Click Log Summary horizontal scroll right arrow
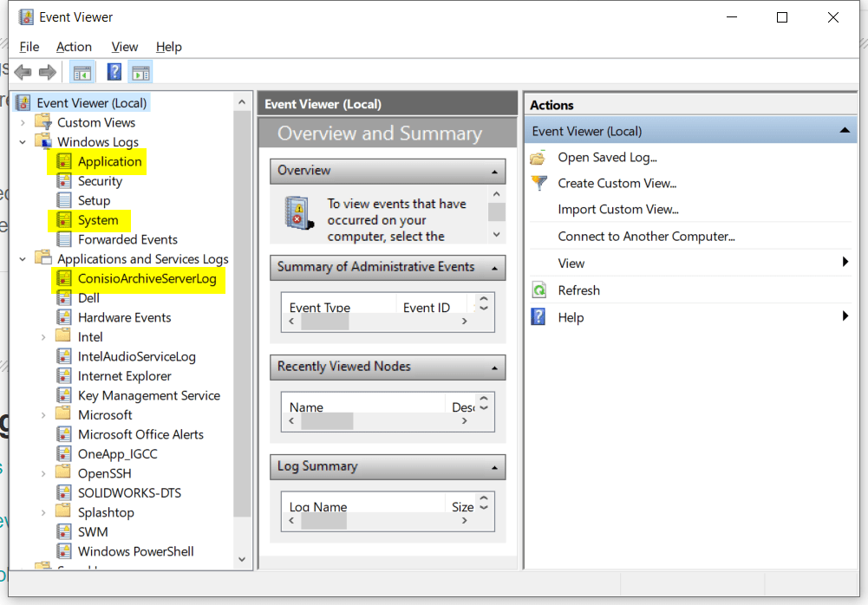The width and height of the screenshot is (868, 605). coord(465,521)
